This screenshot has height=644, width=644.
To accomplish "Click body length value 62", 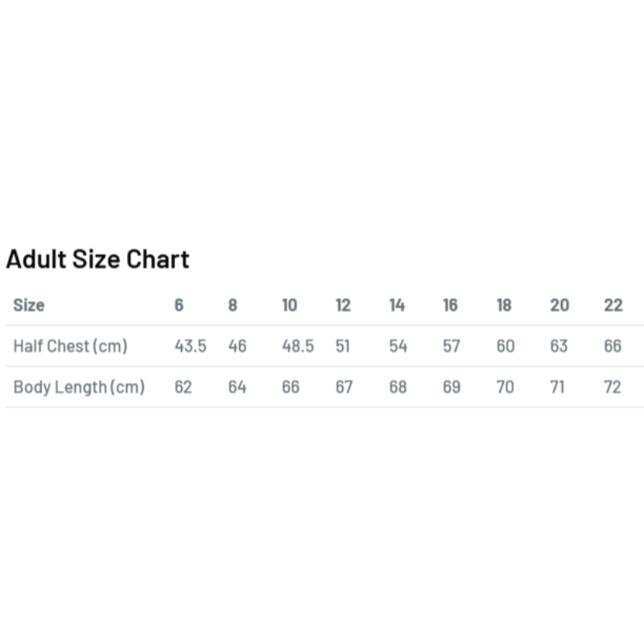I will click(184, 387).
